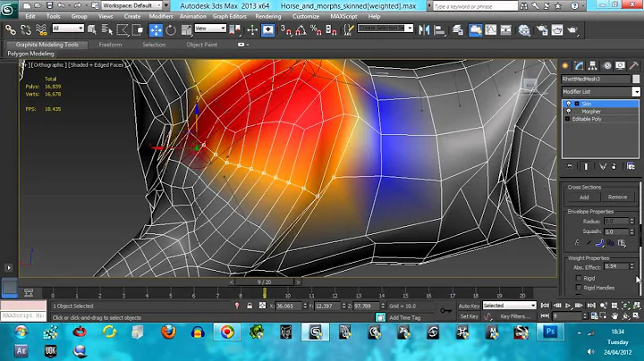The image size is (644, 361).
Task: Switch to the Utilities command panel
Action: (x=634, y=65)
